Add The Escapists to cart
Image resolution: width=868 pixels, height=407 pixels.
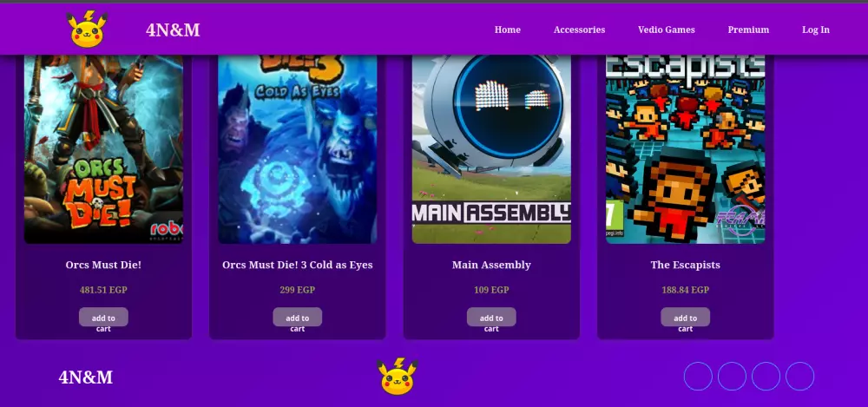686,318
